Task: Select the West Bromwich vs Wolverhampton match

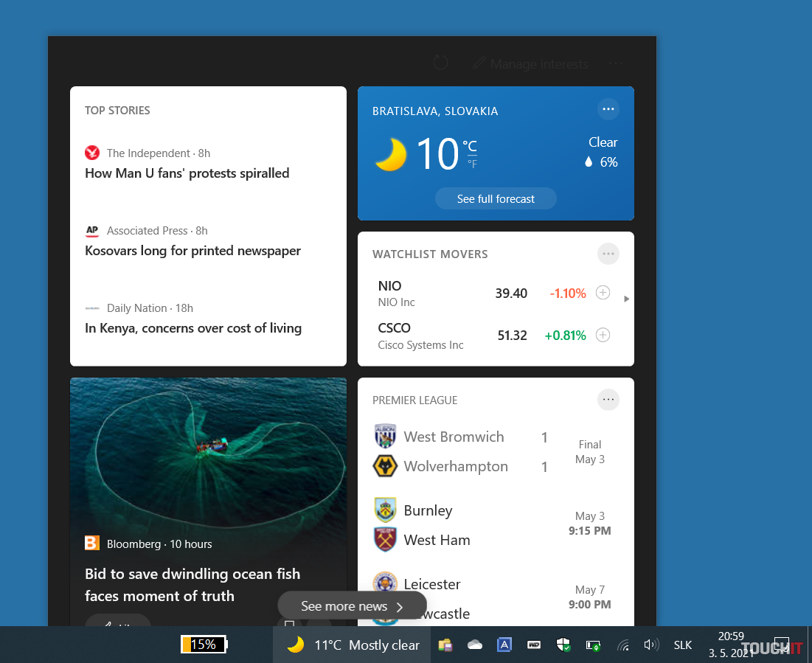Action: (x=472, y=451)
